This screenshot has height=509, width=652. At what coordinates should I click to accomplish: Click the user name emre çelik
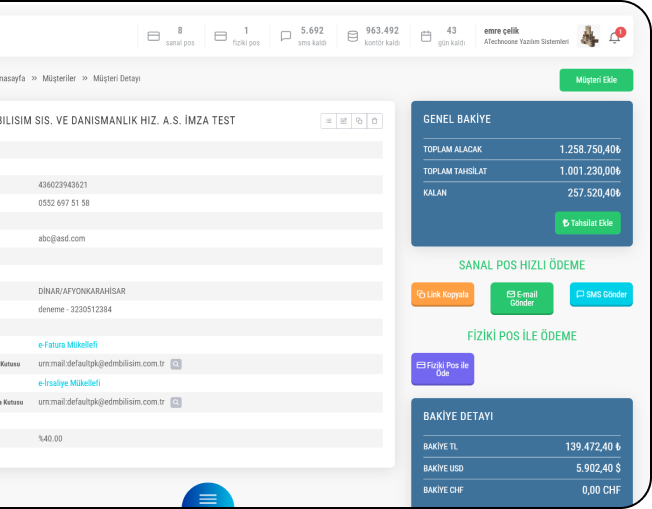[x=501, y=31]
